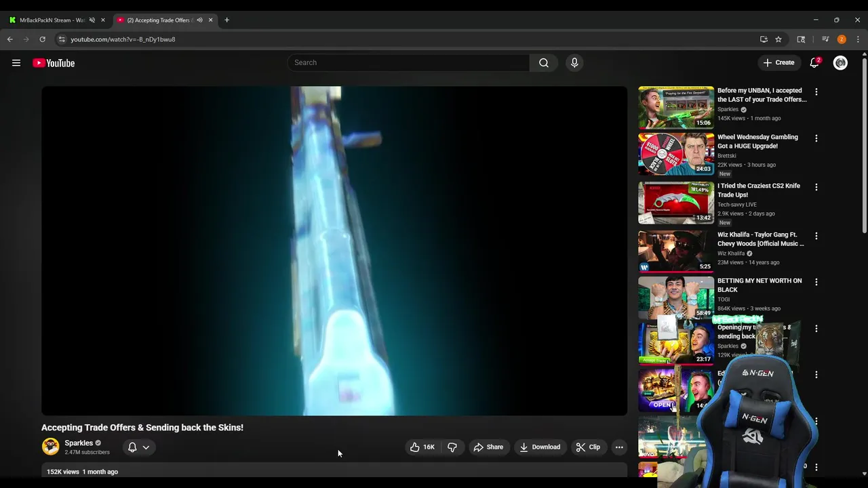Focus the YouTube search field
This screenshot has height=488, width=868.
(x=409, y=62)
